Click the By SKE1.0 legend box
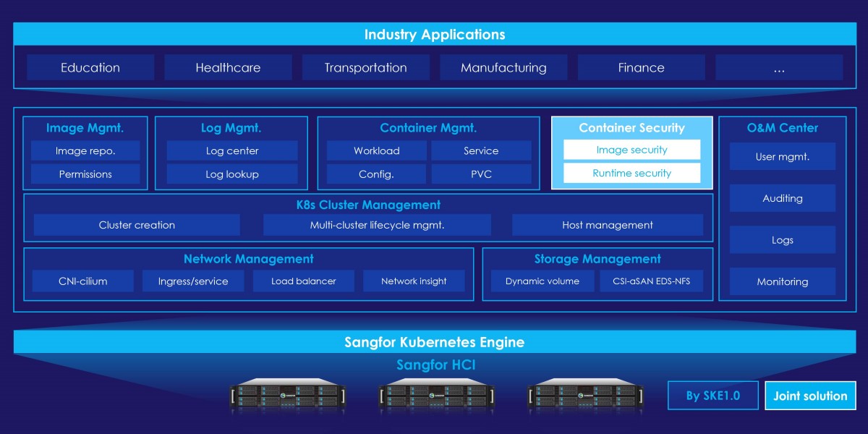The width and height of the screenshot is (868, 434). 712,396
